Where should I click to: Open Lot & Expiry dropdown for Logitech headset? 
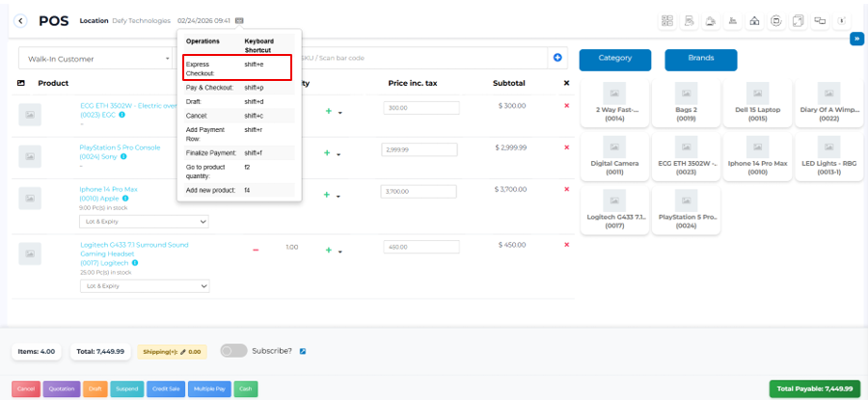coord(144,285)
